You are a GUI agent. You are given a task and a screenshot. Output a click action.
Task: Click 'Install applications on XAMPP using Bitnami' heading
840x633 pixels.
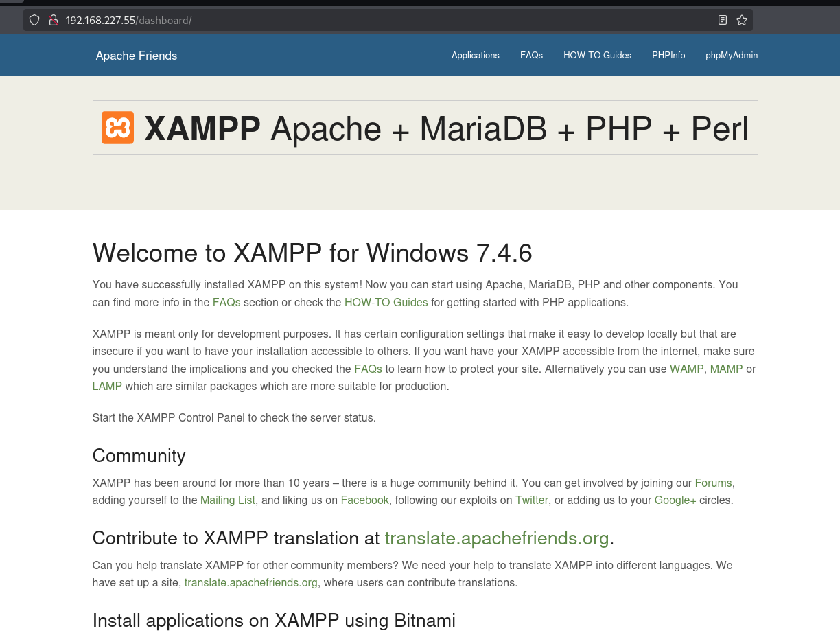[274, 621]
